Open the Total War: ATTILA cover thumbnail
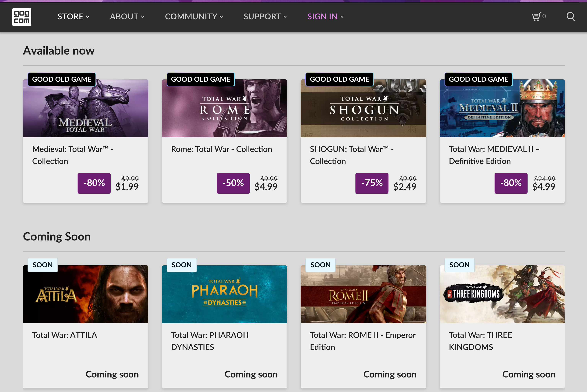 (86, 294)
